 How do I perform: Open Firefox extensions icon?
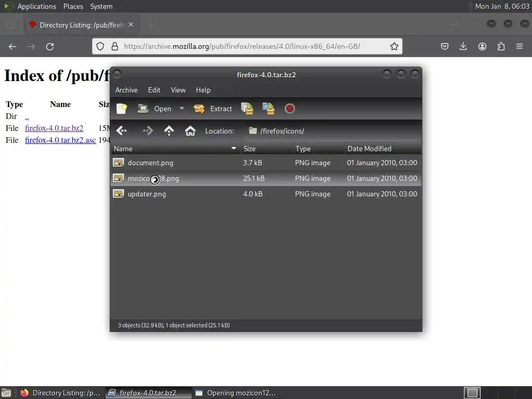[x=501, y=46]
